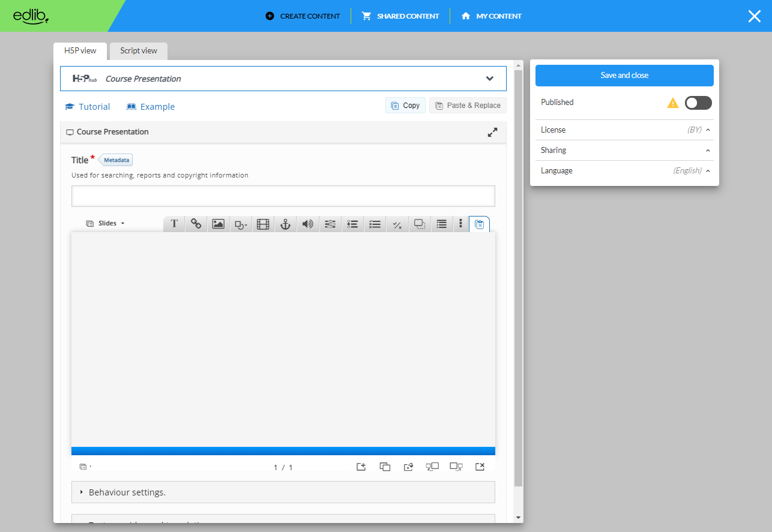Image resolution: width=772 pixels, height=532 pixels.
Task: Expand the Language panel
Action: pyautogui.click(x=624, y=171)
